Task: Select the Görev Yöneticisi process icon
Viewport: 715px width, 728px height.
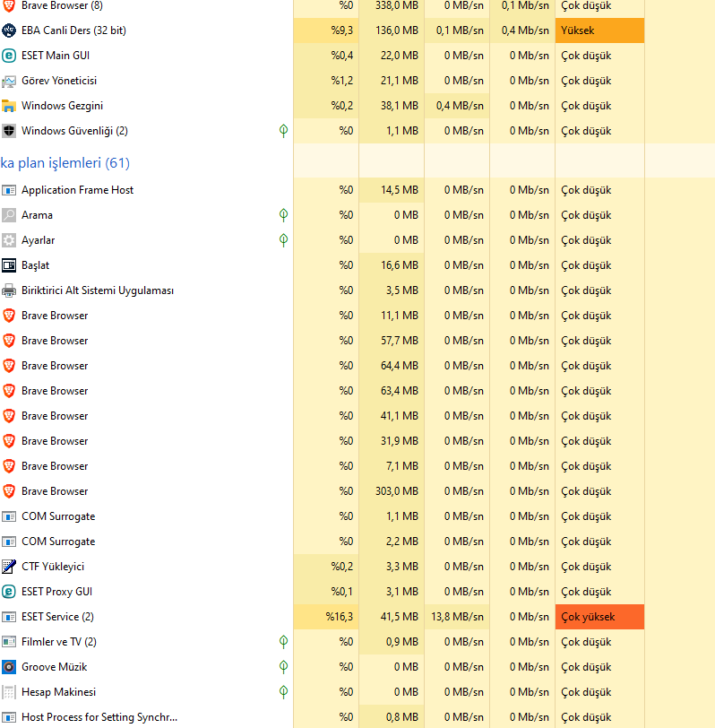Action: 9,82
